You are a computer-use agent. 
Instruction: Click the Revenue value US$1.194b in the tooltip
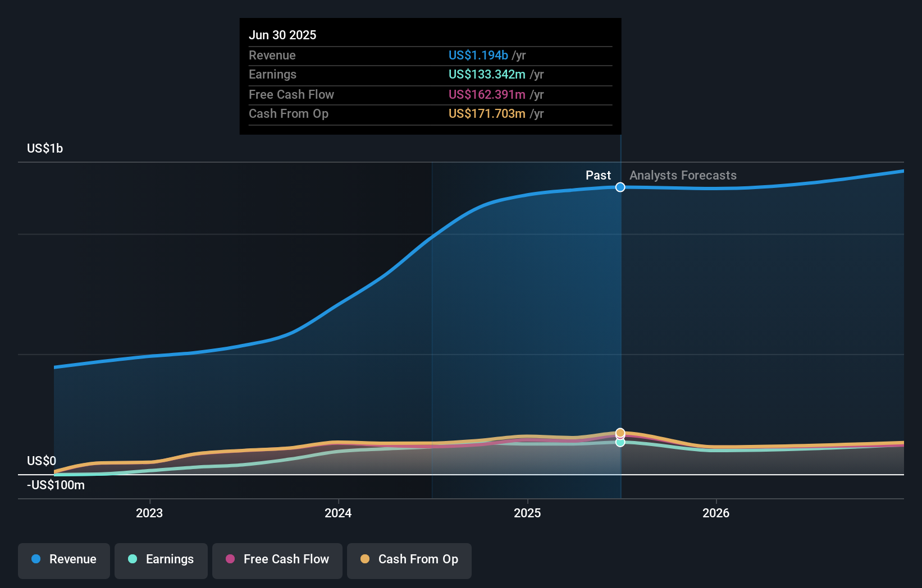point(477,56)
